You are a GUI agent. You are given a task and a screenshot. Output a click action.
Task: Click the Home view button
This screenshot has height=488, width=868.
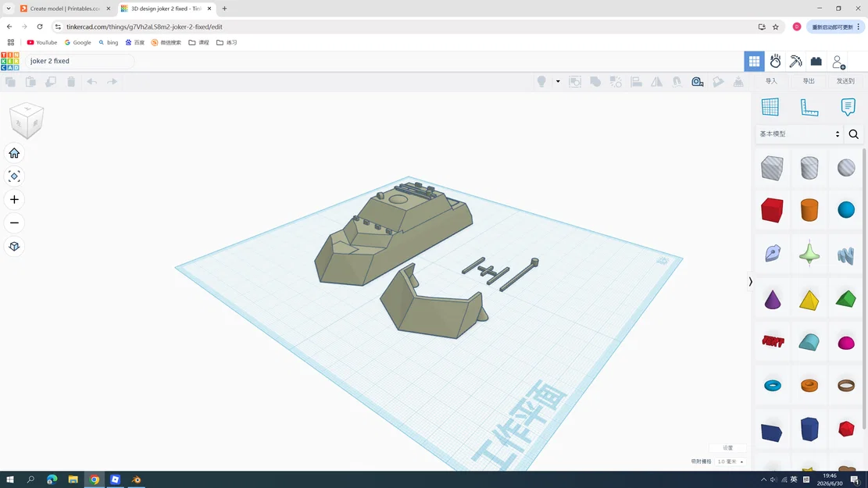click(14, 153)
